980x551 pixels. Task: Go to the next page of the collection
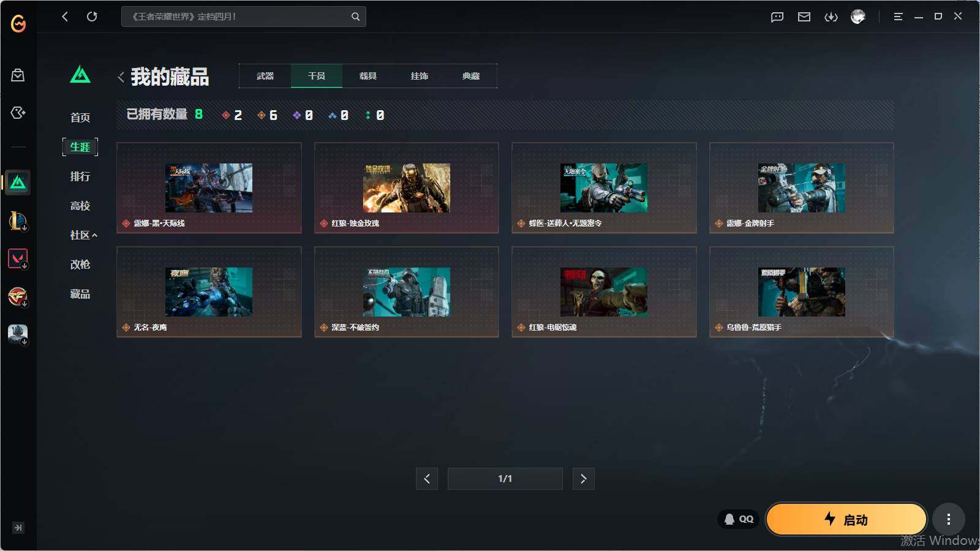tap(584, 479)
